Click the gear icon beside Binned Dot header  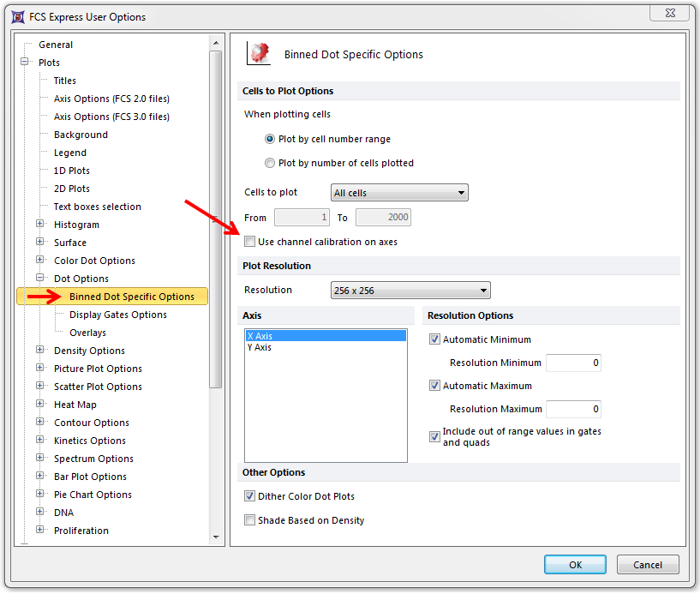pyautogui.click(x=259, y=53)
